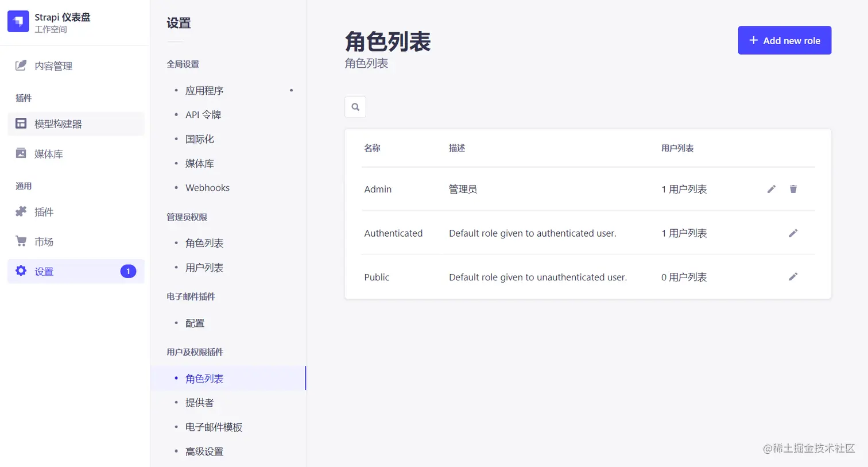Click the Admin role name
This screenshot has width=868, height=467.
pyautogui.click(x=378, y=189)
